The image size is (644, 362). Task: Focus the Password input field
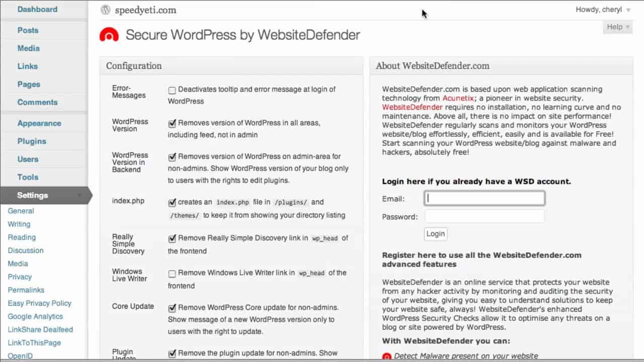[485, 217]
